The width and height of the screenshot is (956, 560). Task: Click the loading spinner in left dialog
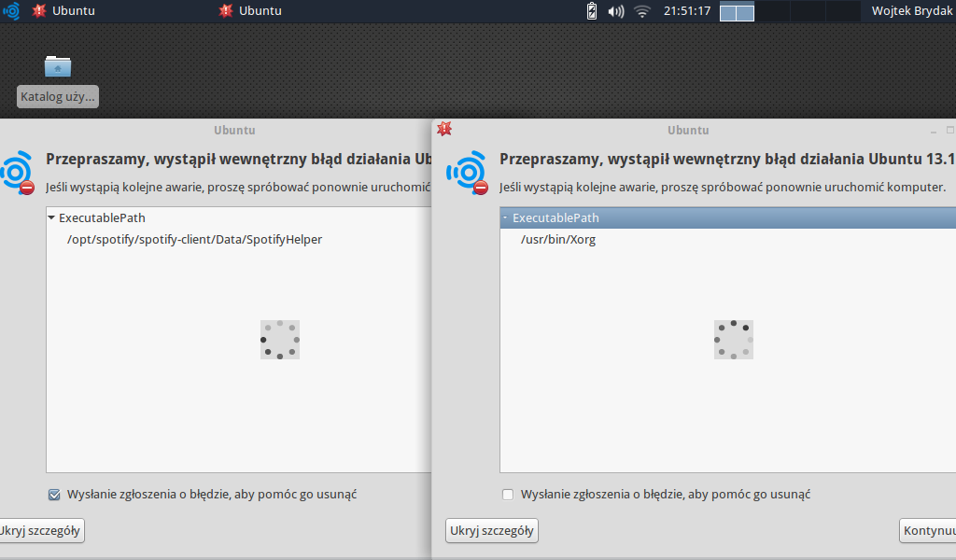(280, 340)
